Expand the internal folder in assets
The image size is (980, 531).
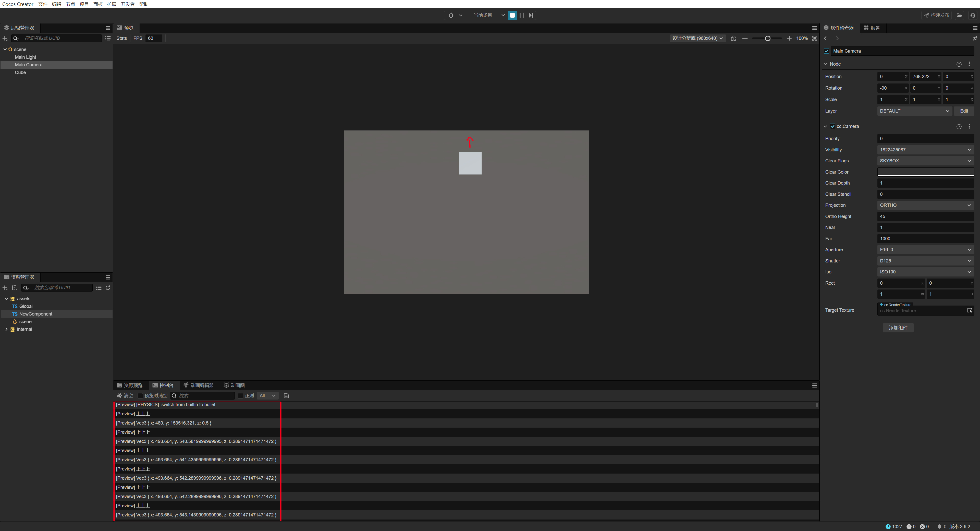[x=6, y=329]
